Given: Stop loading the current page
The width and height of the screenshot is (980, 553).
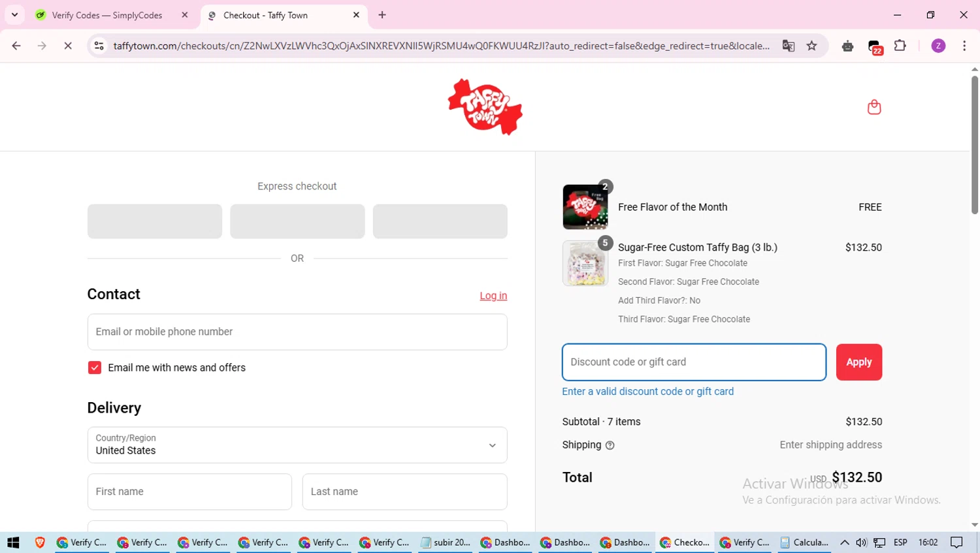Looking at the screenshot, I should point(68,46).
